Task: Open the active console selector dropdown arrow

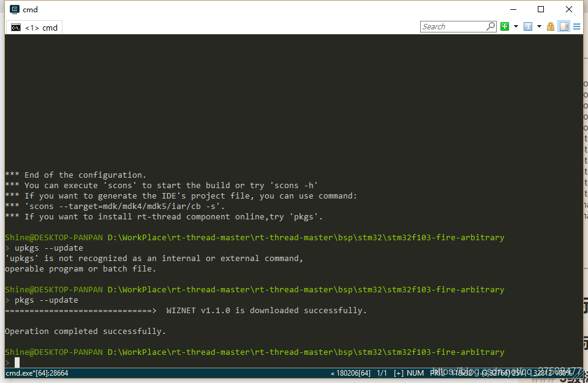Action: (x=539, y=26)
